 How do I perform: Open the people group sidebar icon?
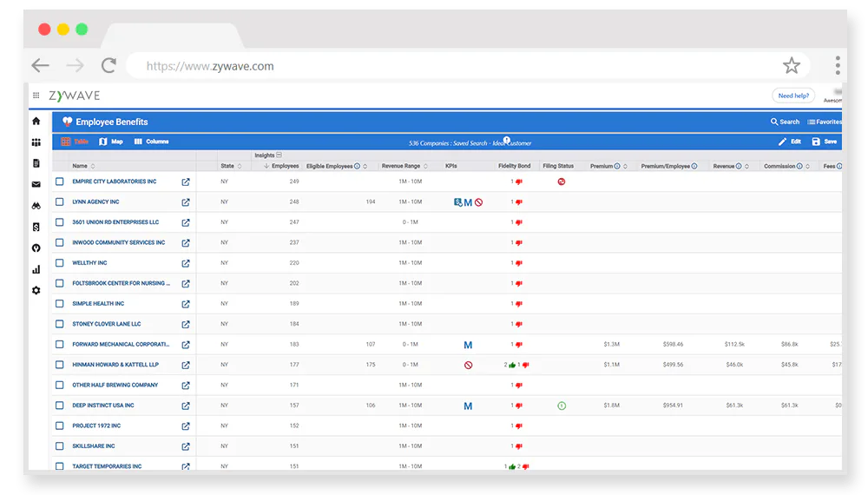(36, 142)
